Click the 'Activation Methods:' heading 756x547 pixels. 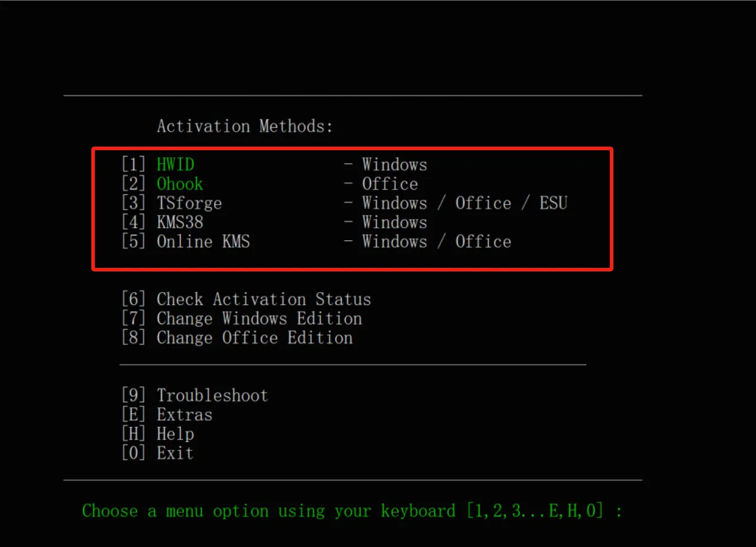coord(245,126)
